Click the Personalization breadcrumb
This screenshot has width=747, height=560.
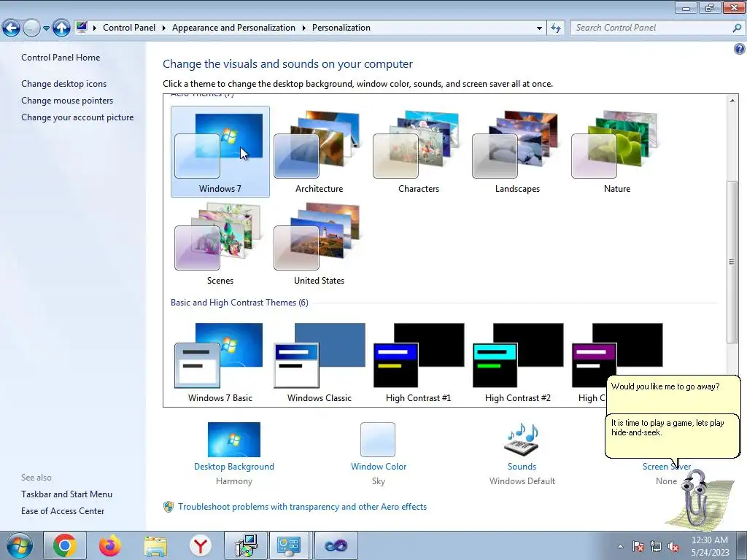(x=341, y=28)
